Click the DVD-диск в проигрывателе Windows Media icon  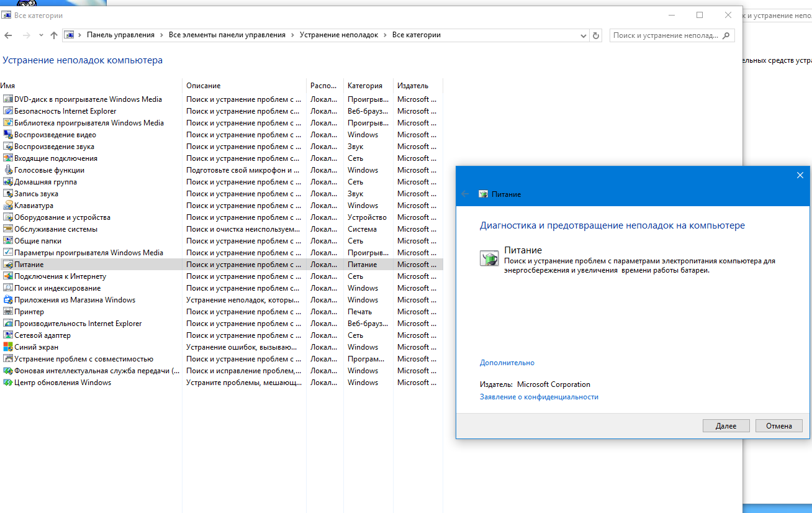tap(8, 99)
